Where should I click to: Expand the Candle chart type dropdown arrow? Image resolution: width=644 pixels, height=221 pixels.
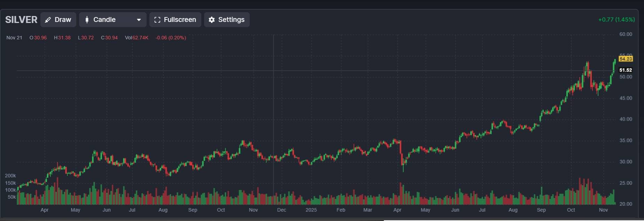coord(139,20)
